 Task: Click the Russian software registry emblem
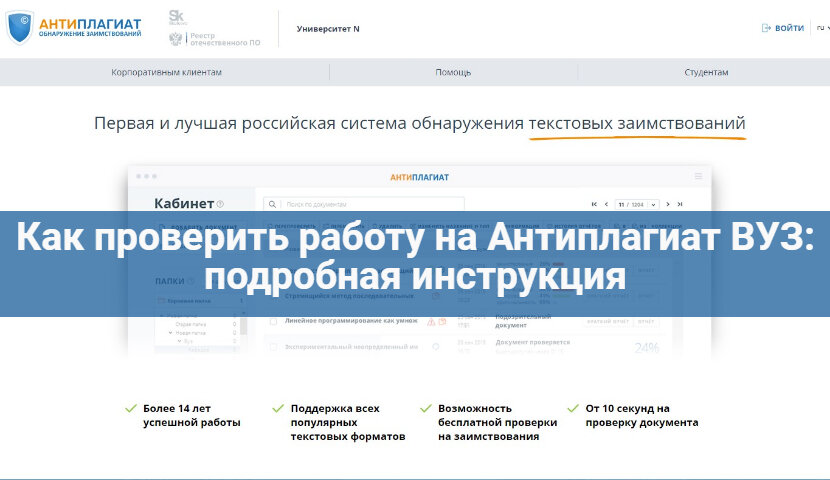pyautogui.click(x=175, y=39)
